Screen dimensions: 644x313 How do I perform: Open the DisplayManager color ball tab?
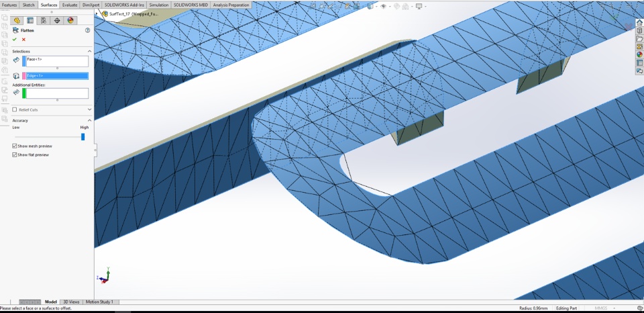point(70,21)
